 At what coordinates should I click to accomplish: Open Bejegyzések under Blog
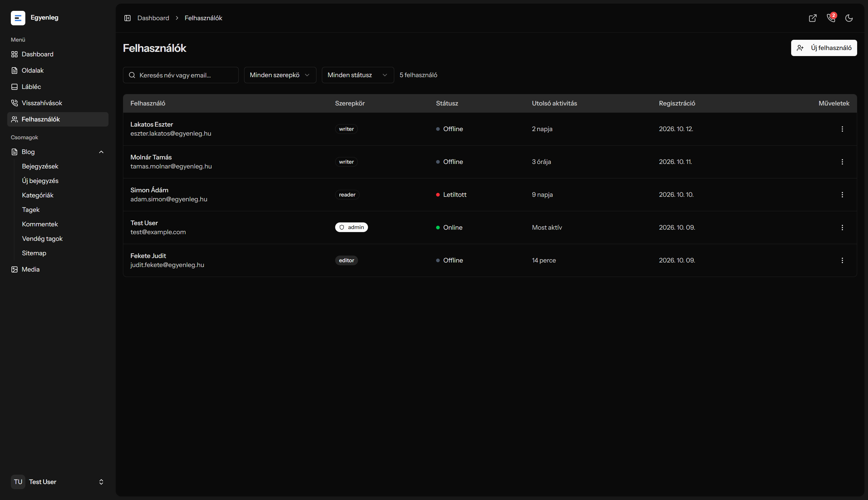(x=40, y=166)
